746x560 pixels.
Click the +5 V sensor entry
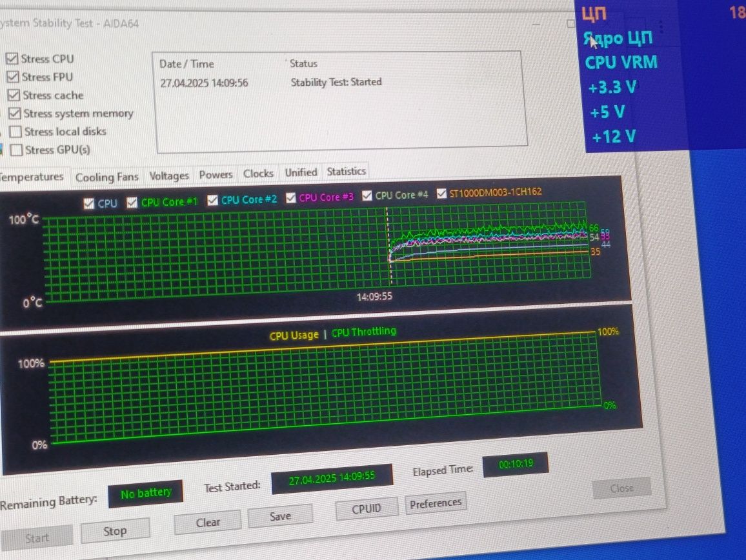tap(607, 112)
